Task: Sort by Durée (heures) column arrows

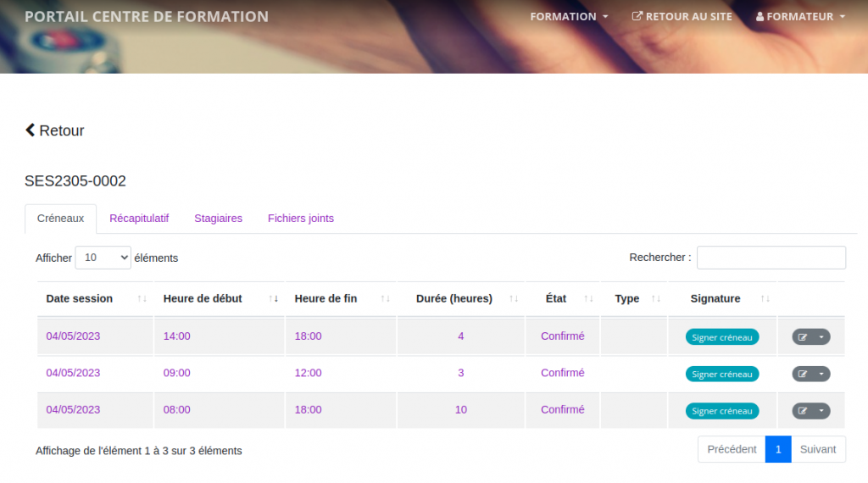Action: pos(514,299)
